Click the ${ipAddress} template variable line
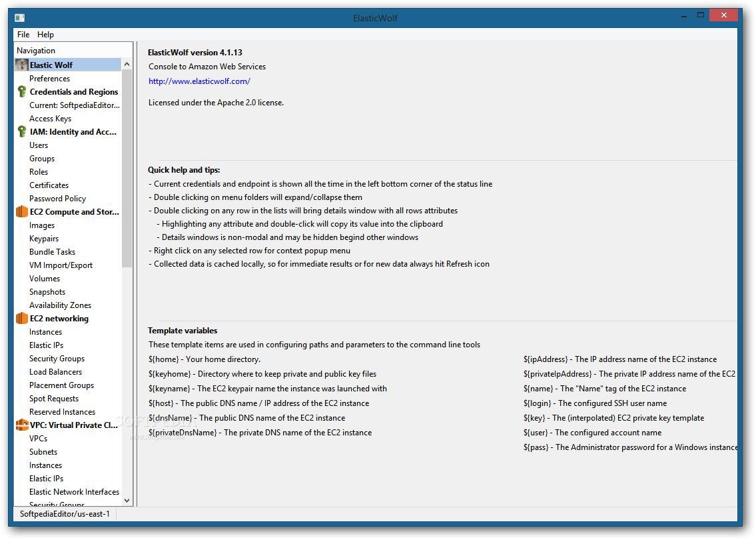Image resolution: width=756 pixels, height=540 pixels. coord(620,359)
